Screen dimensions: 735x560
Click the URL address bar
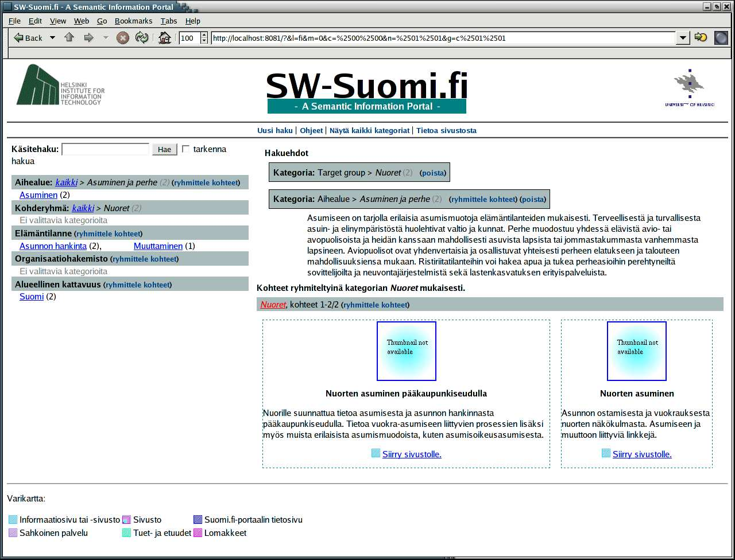tap(443, 38)
